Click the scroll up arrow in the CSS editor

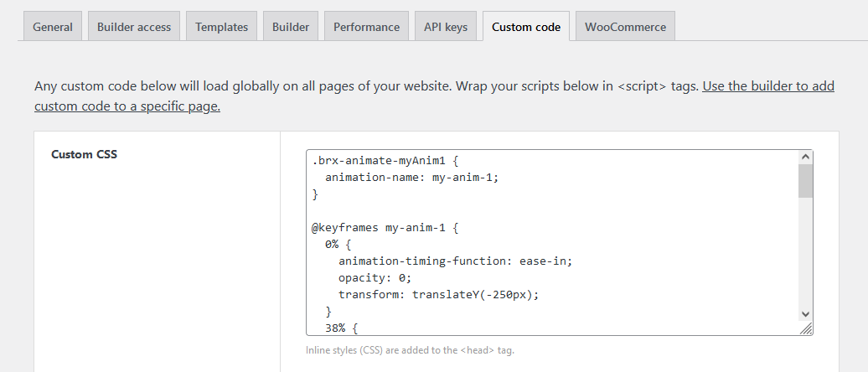[805, 157]
